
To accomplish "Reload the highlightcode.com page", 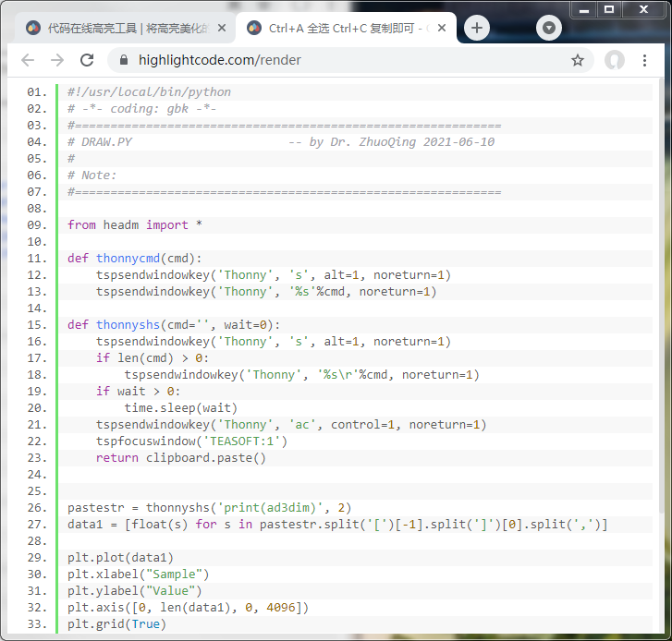I will pos(87,60).
